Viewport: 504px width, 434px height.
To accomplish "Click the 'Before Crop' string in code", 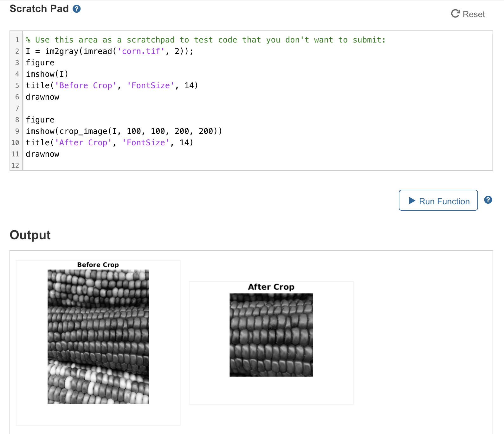I will pos(86,86).
